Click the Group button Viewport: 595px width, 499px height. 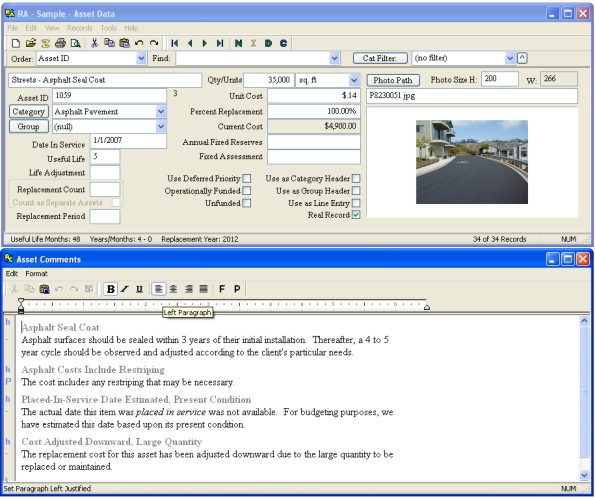29,126
